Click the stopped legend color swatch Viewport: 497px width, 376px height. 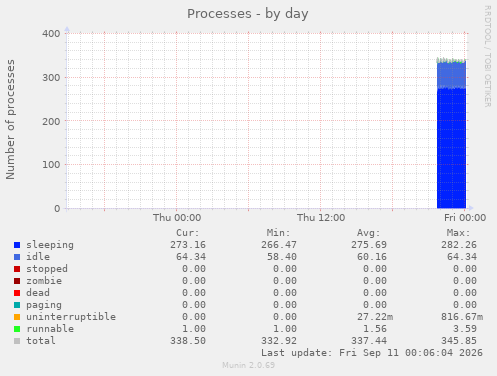coord(17,269)
